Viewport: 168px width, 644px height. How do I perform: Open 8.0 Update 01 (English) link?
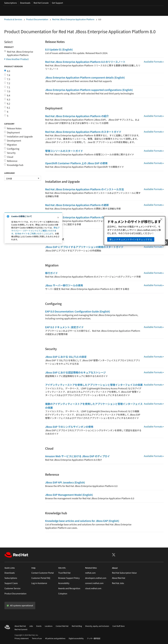pyautogui.click(x=59, y=50)
